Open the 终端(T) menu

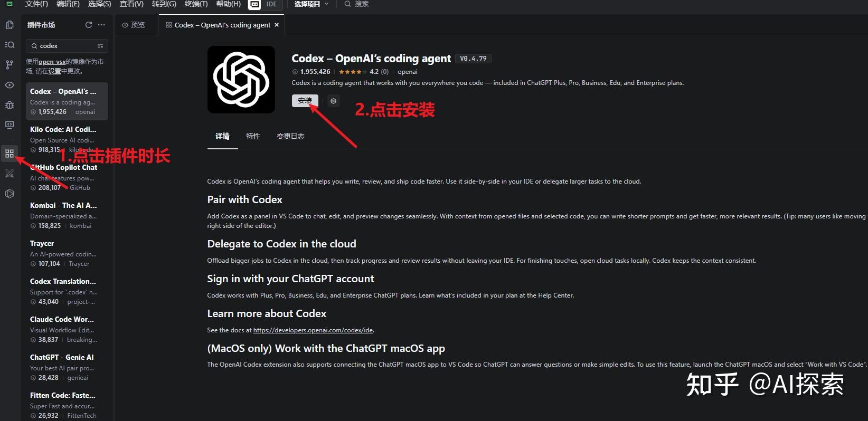click(x=196, y=4)
